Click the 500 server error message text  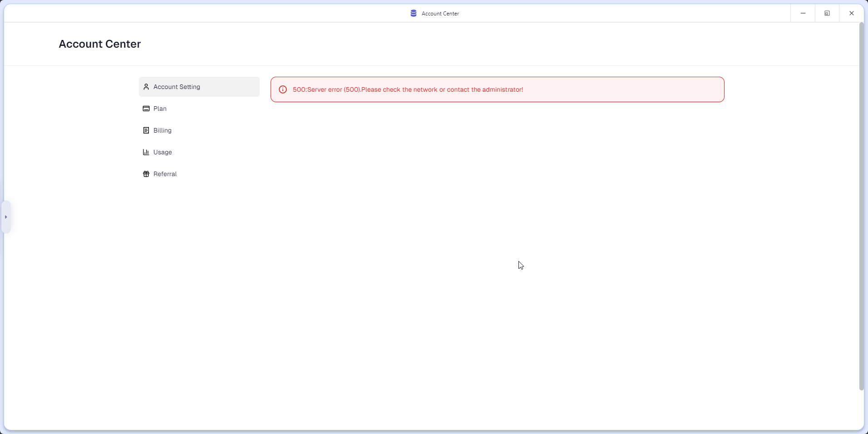[408, 89]
